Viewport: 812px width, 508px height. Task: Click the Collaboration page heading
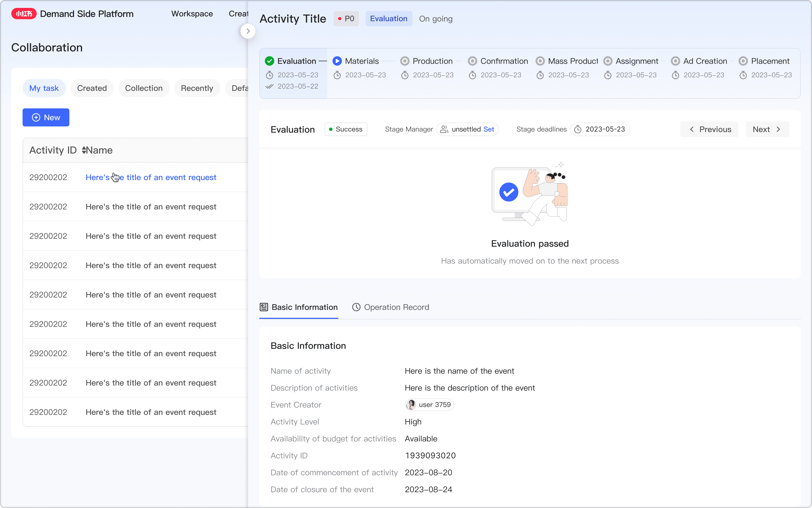coord(47,47)
